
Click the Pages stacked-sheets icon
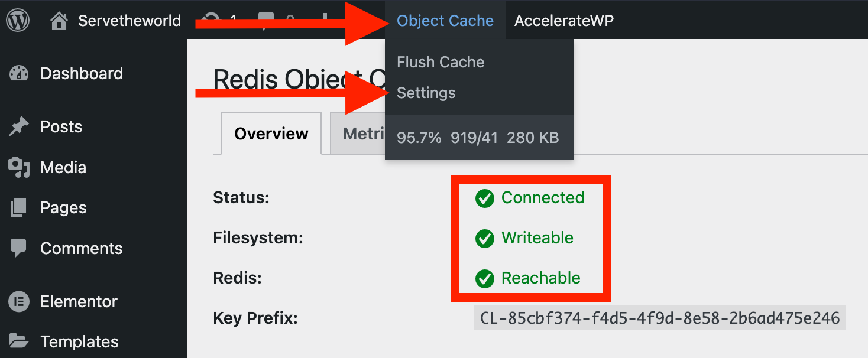pos(18,208)
